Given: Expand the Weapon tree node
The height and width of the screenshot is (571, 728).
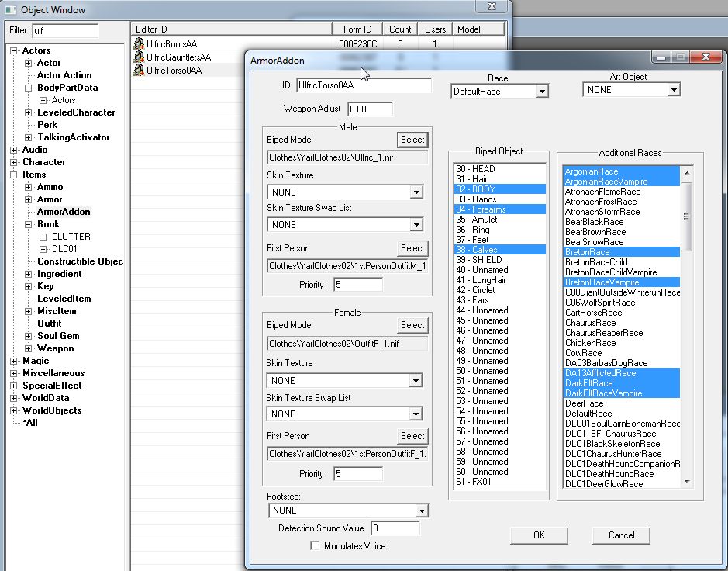Looking at the screenshot, I should click(29, 348).
